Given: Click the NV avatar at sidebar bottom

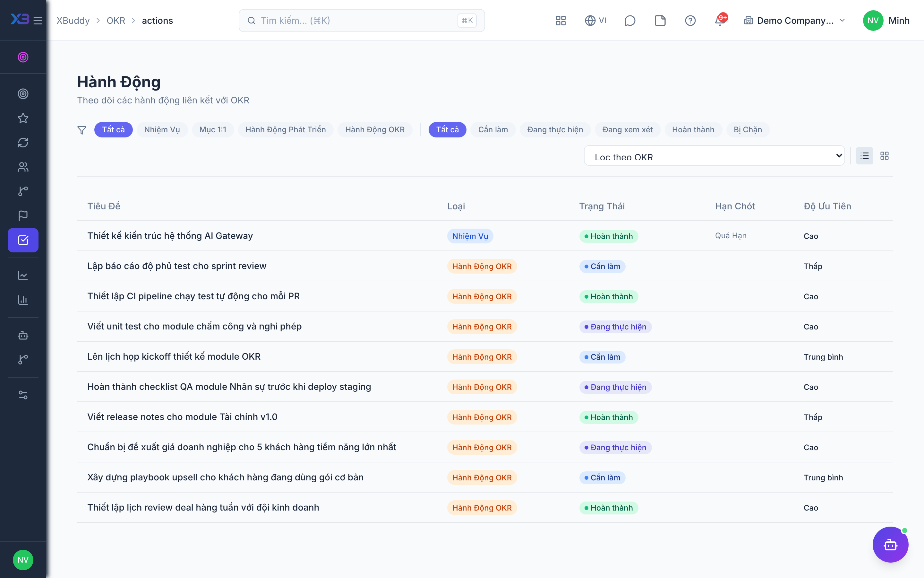Looking at the screenshot, I should tap(23, 560).
